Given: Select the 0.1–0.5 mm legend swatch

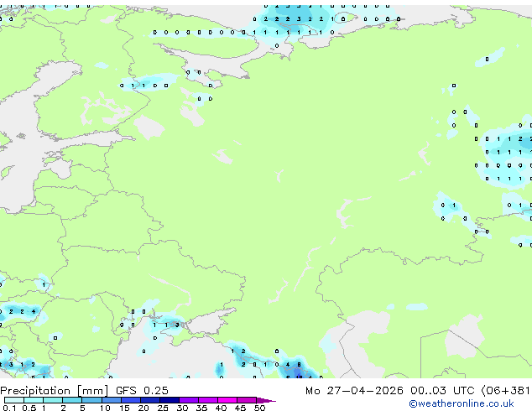Looking at the screenshot, I should tap(14, 400).
